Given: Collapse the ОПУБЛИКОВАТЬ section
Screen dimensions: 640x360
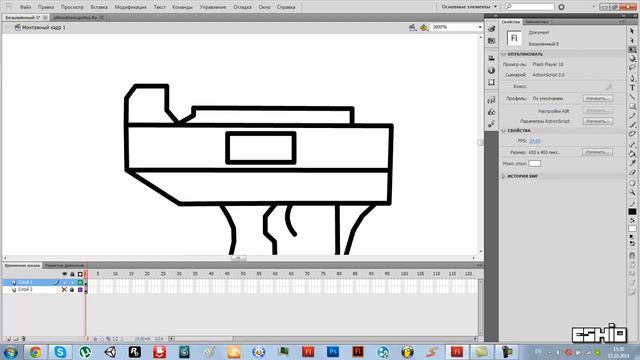Looking at the screenshot, I should pyautogui.click(x=503, y=54).
